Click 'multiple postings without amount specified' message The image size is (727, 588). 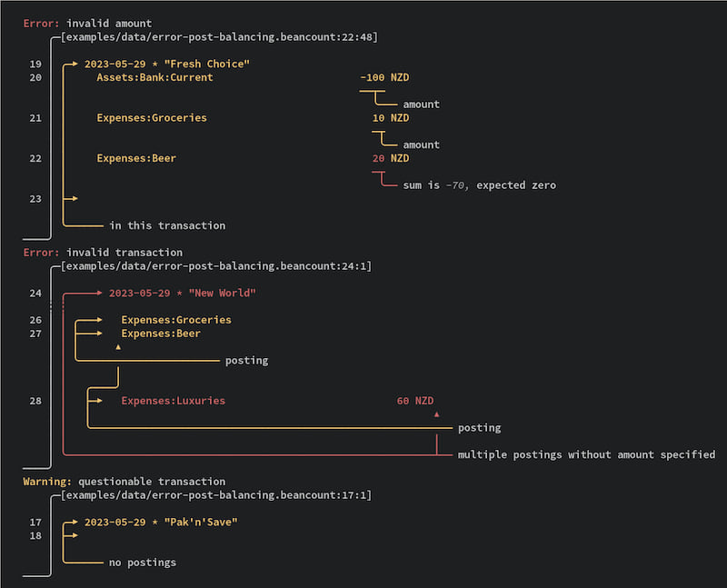tap(586, 454)
